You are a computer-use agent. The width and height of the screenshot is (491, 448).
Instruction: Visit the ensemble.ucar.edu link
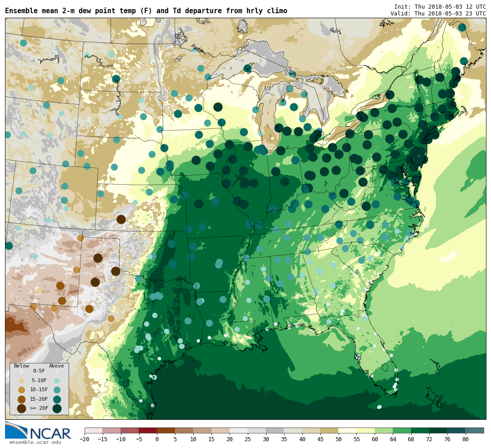pyautogui.click(x=35, y=443)
